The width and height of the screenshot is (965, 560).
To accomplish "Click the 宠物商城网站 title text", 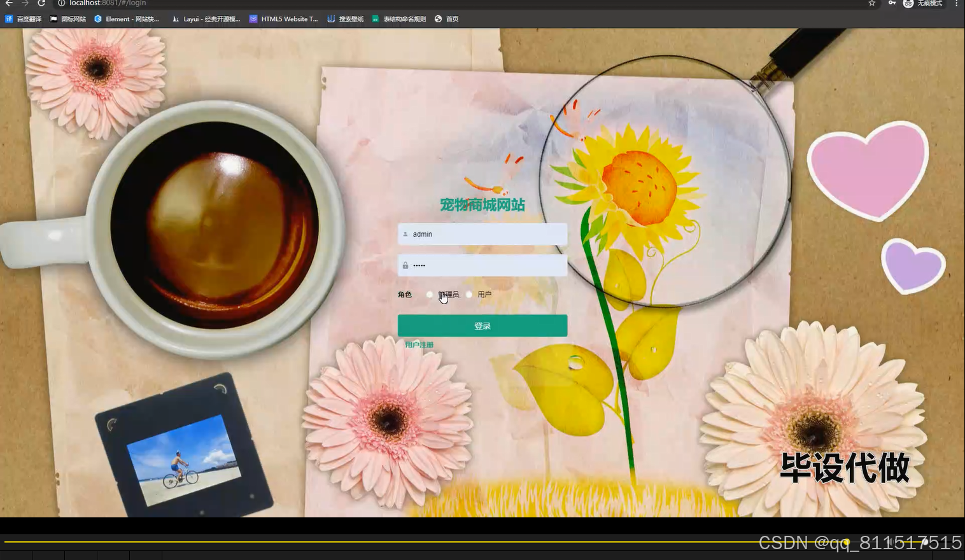I will click(482, 205).
